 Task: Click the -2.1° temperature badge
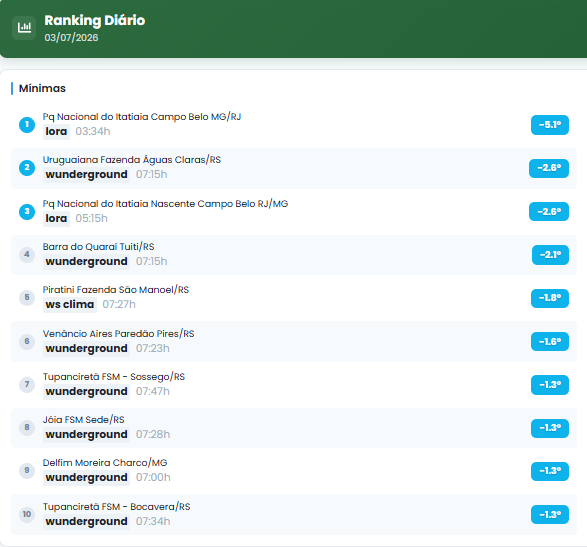550,255
